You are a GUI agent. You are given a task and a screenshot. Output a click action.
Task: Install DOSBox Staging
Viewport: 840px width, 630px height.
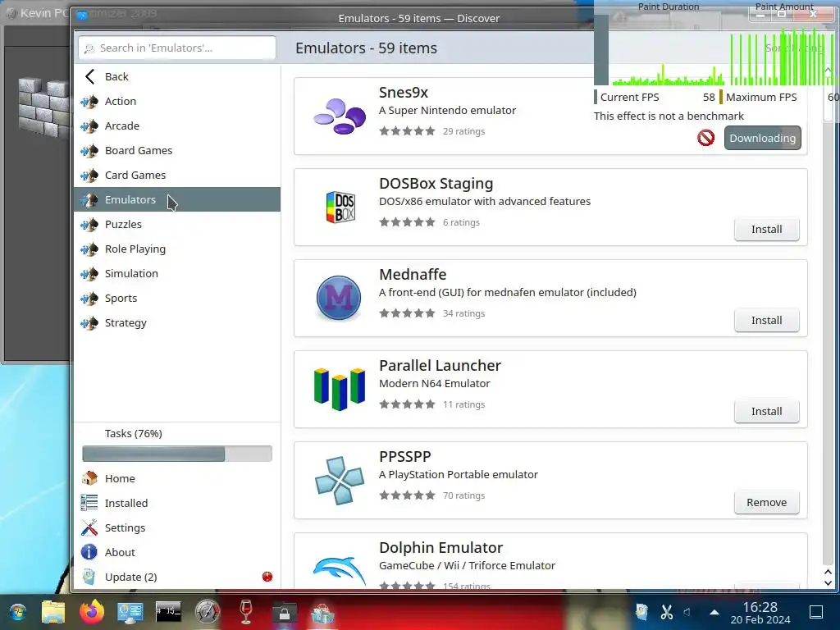767,230
